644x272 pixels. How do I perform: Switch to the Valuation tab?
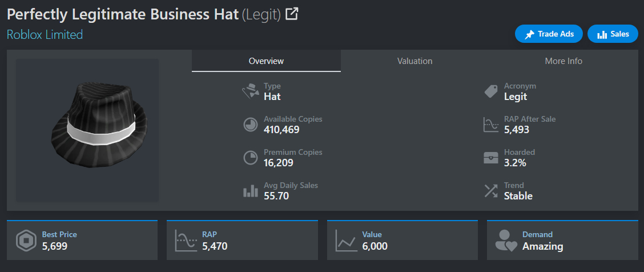point(415,61)
